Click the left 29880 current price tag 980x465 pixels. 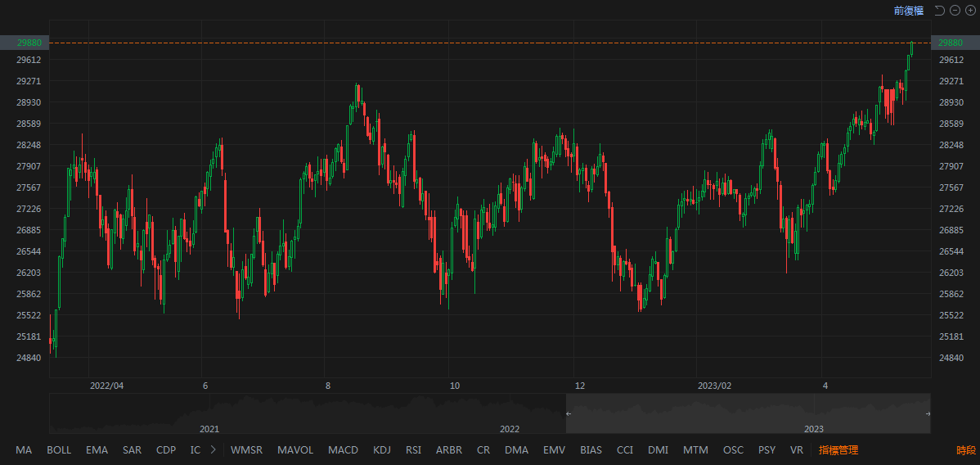point(25,43)
